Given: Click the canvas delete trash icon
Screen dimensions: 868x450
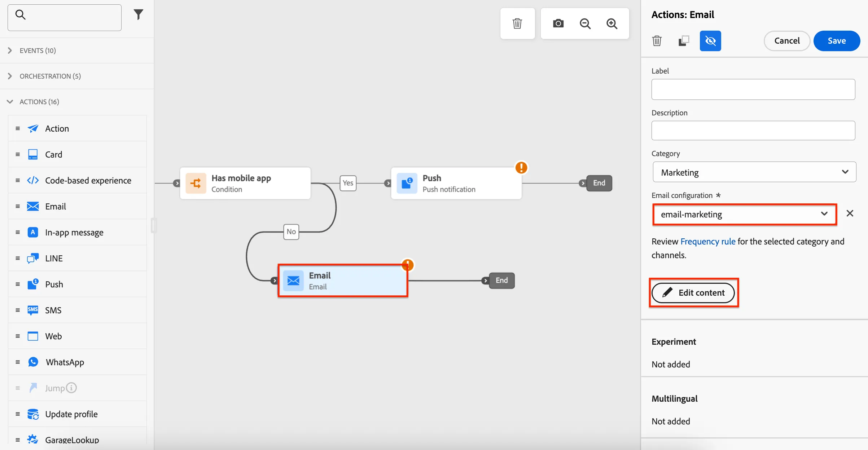Looking at the screenshot, I should tap(517, 23).
